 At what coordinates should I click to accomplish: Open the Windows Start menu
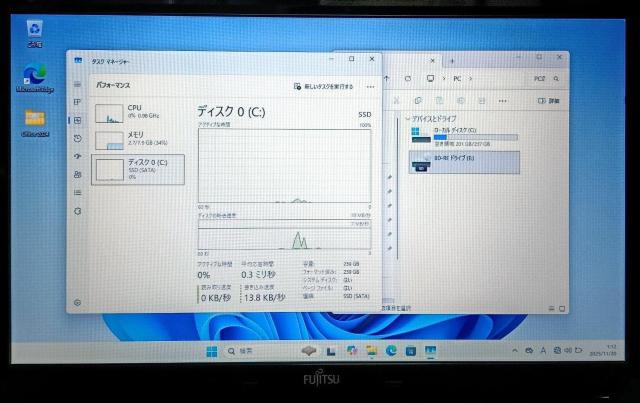click(212, 351)
